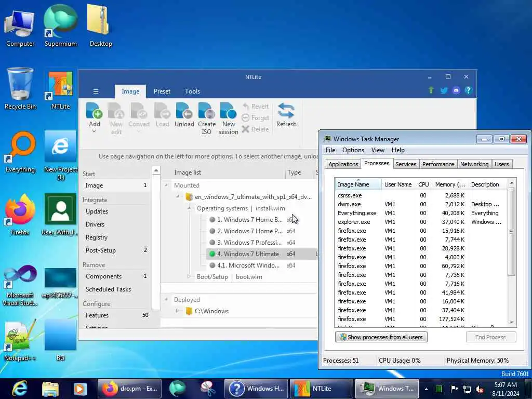Click the Revert toolbar item
Screen dimensions: 532x399
point(256,107)
